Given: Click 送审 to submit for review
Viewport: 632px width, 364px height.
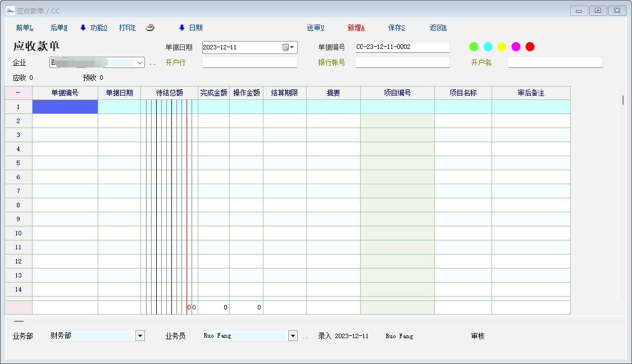Looking at the screenshot, I should coord(315,28).
